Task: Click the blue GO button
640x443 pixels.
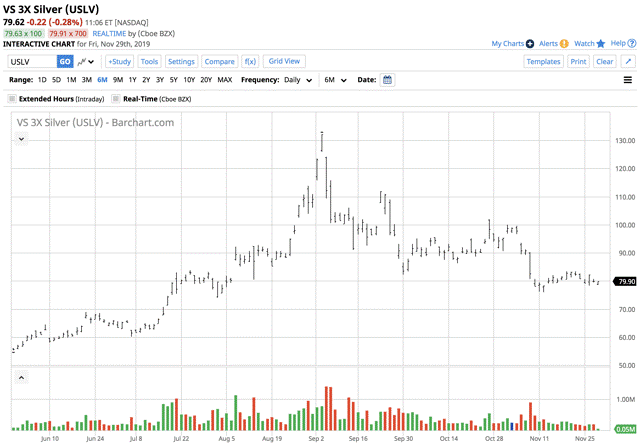Action: coord(65,62)
